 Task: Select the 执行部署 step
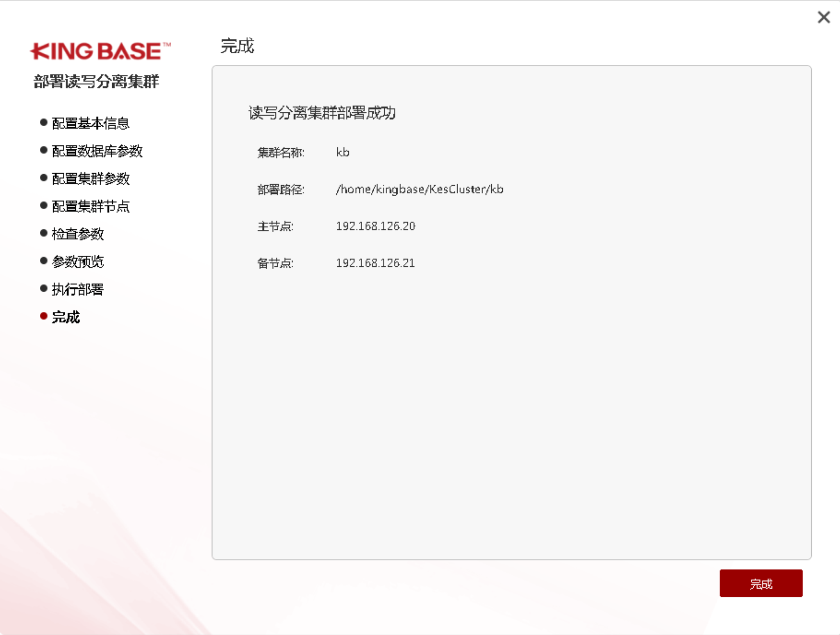pyautogui.click(x=78, y=290)
